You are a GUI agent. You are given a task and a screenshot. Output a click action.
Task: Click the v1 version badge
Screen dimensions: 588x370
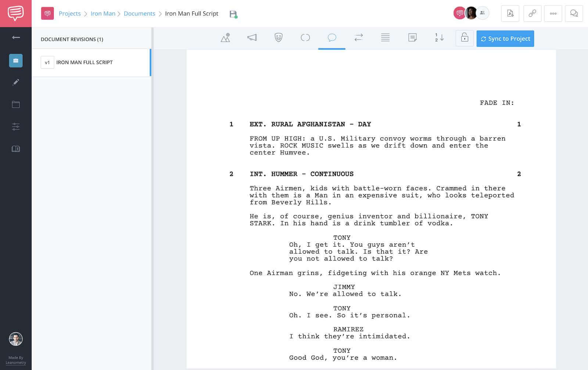coord(47,62)
